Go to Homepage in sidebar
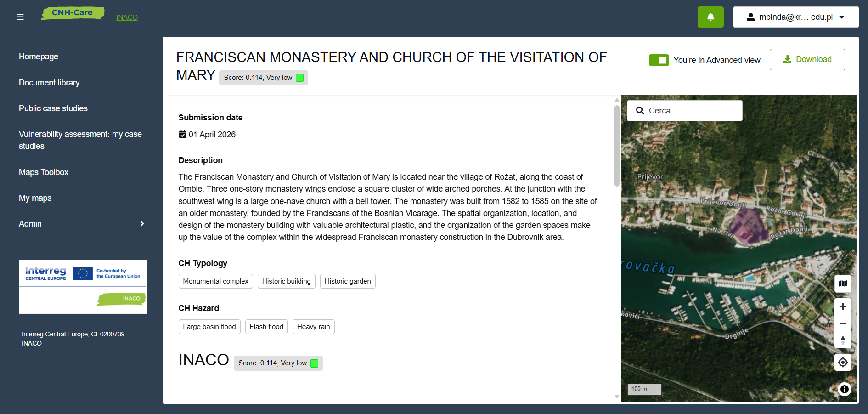The image size is (868, 414). pos(39,57)
